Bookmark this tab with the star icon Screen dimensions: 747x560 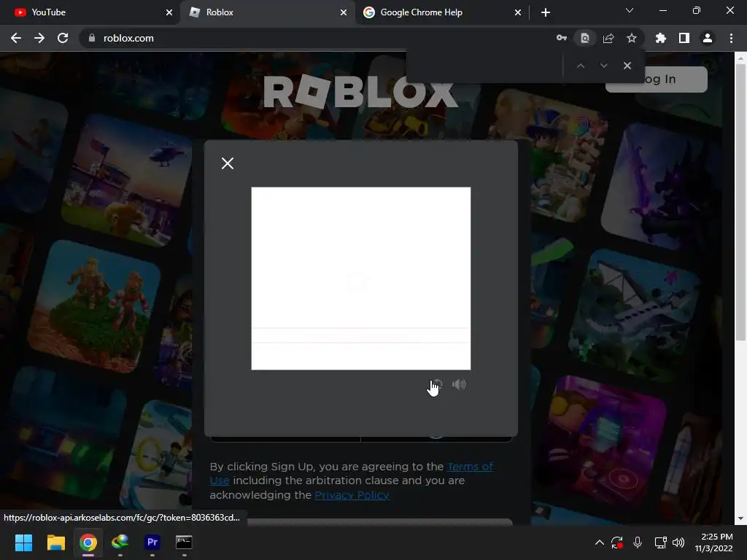point(632,38)
